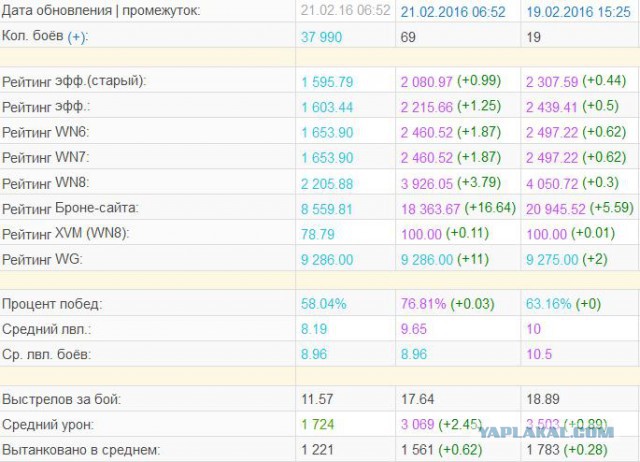Screen dimensions: 640x462
Task: Click the label Дата обновления | промежуток:
Action: click(x=101, y=11)
